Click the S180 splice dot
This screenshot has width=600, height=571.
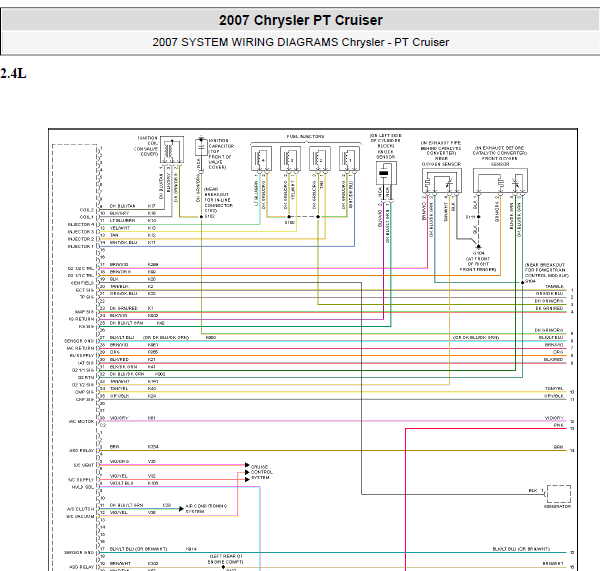[289, 217]
